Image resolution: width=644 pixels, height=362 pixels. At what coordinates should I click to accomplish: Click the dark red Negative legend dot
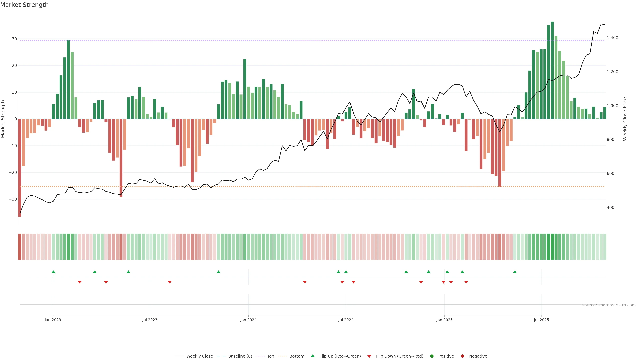click(462, 356)
